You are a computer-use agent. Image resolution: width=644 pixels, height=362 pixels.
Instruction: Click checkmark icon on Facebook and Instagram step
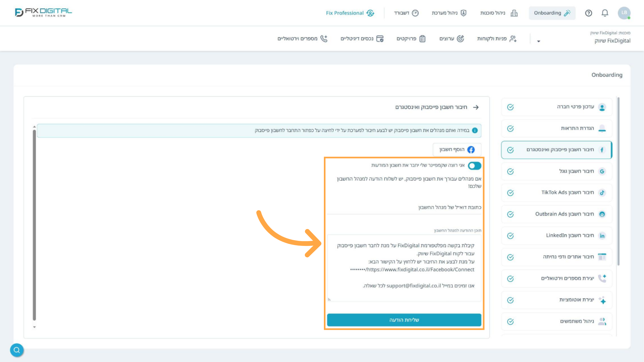click(510, 150)
